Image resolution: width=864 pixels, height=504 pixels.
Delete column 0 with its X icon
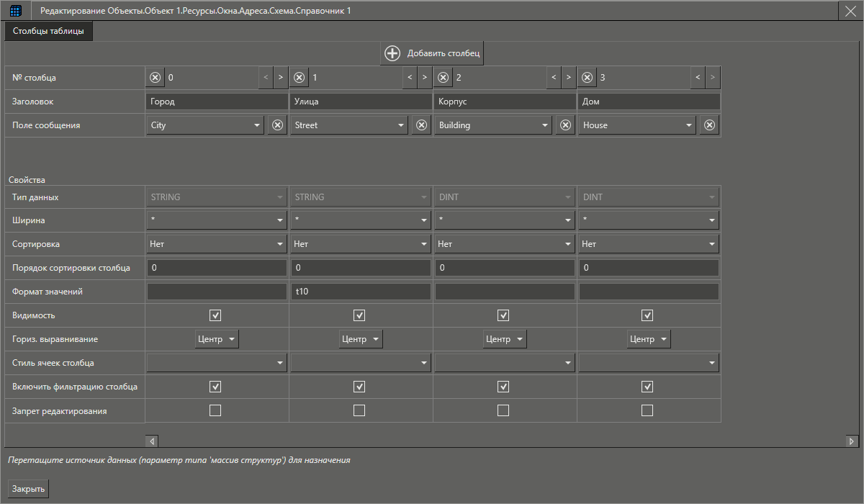tap(156, 77)
